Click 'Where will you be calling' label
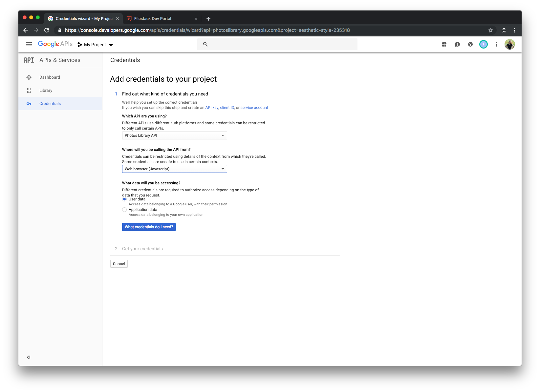 (x=156, y=150)
